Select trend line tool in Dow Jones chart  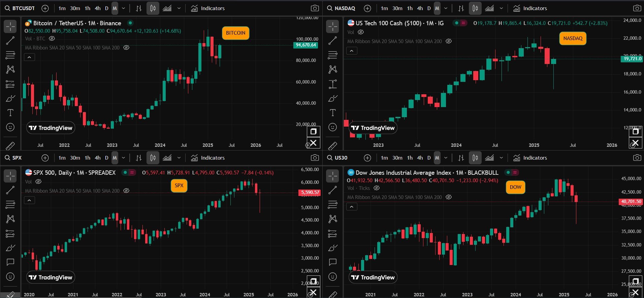pos(333,190)
